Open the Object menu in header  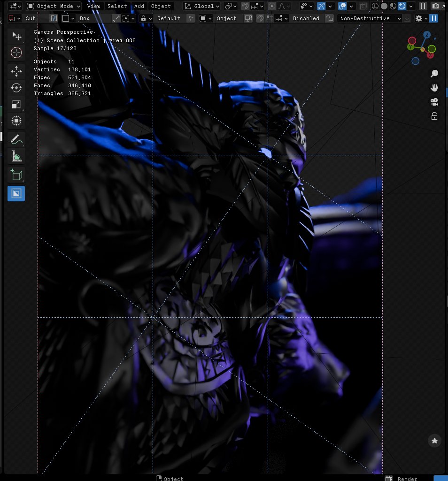(161, 6)
